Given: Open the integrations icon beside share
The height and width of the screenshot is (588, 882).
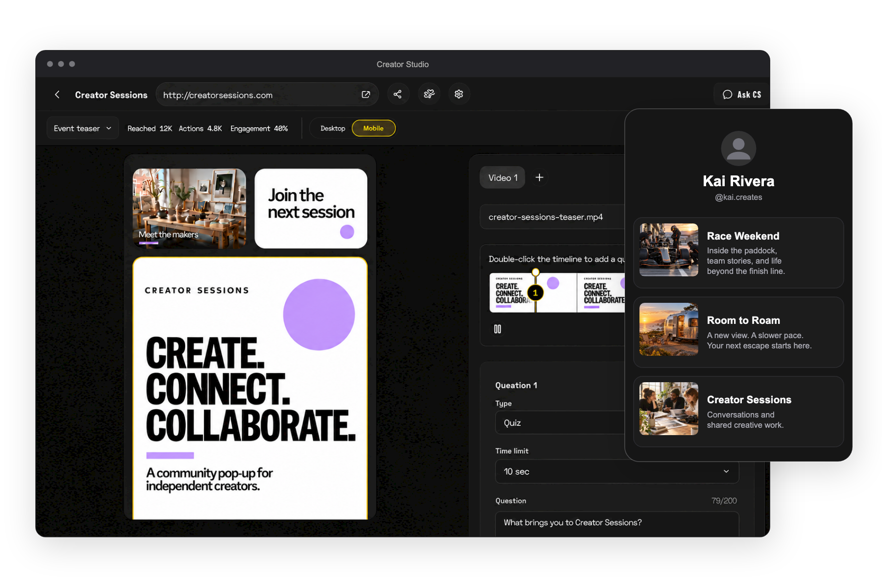Looking at the screenshot, I should point(429,94).
